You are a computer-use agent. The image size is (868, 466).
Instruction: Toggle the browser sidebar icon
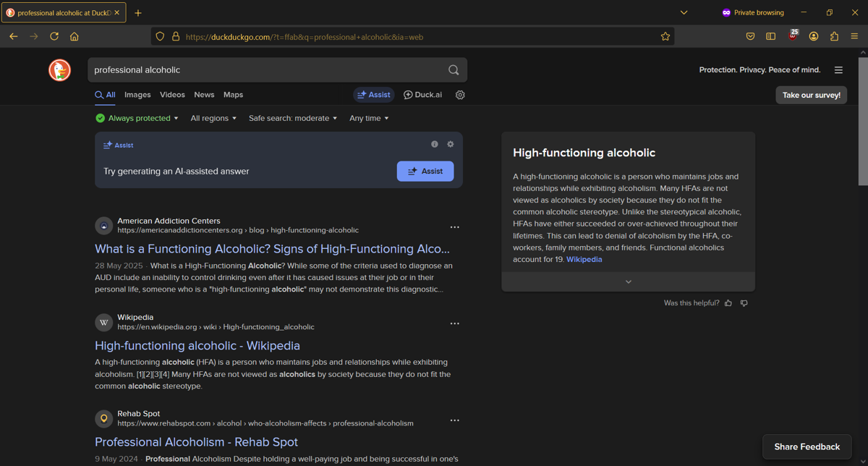click(x=771, y=36)
